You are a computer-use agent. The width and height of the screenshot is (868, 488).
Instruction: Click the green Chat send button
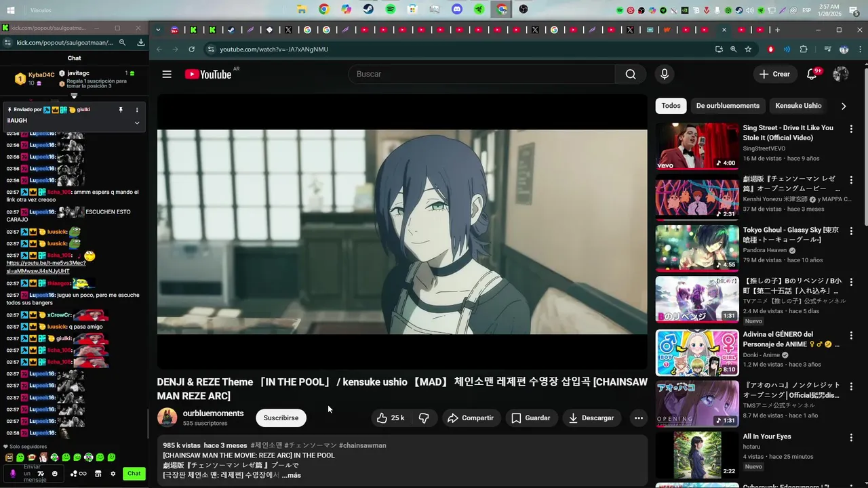coord(134,474)
